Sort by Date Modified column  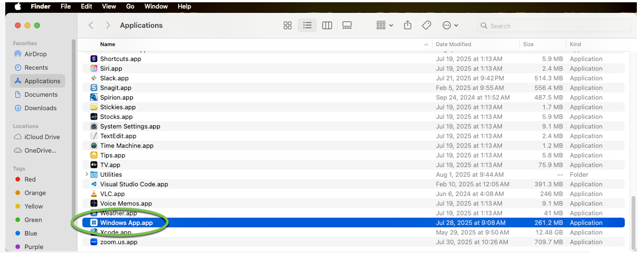[453, 44]
